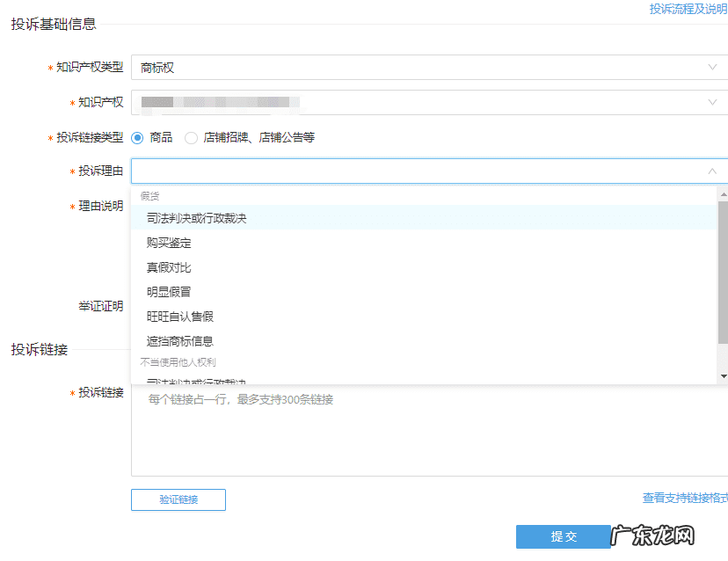Select 旺旺自认售假 option
728x561 pixels.
pos(180,317)
